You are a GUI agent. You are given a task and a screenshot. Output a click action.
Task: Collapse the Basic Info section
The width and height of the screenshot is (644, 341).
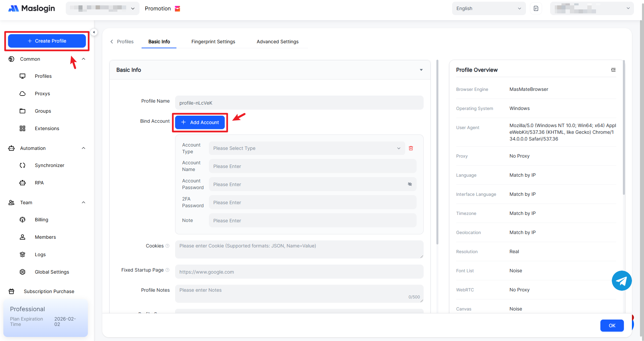point(421,70)
